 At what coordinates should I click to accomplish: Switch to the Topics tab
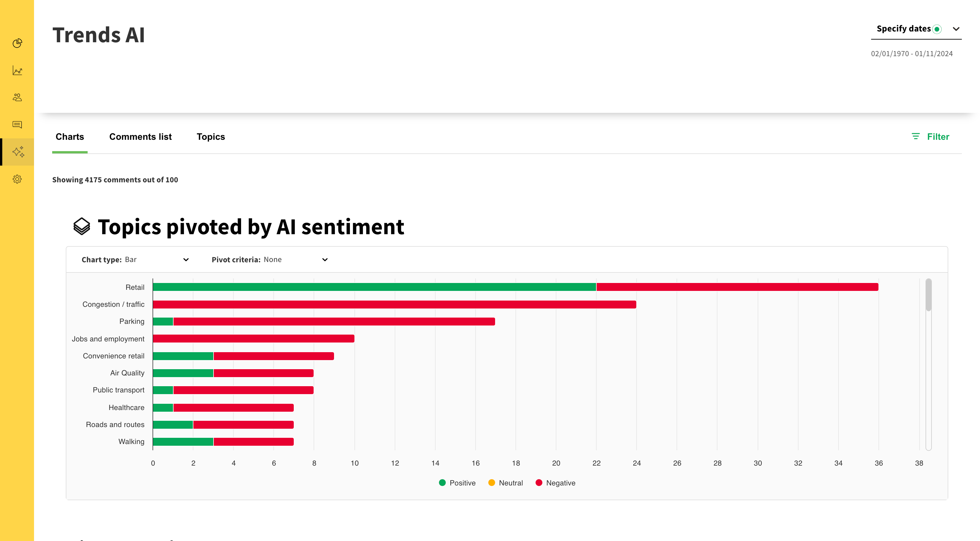[210, 137]
